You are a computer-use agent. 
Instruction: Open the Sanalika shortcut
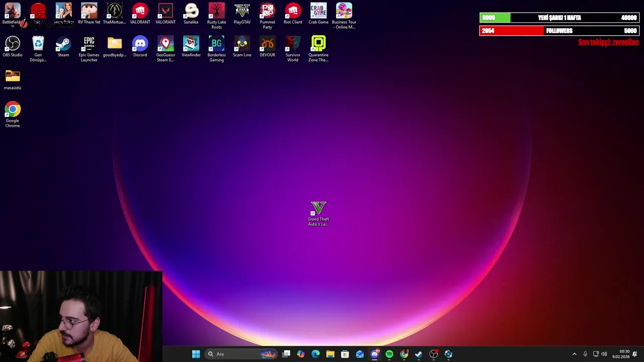[191, 14]
